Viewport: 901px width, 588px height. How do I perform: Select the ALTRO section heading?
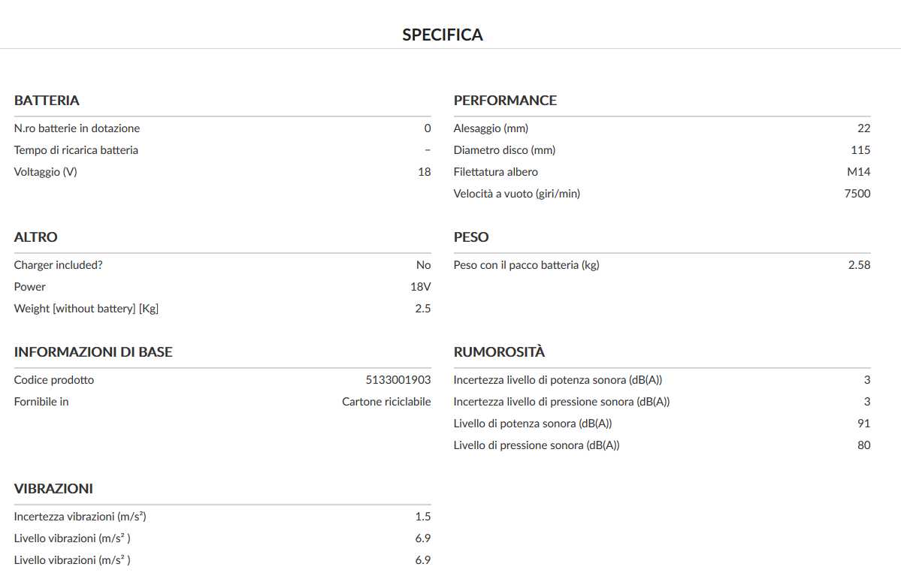coord(35,237)
